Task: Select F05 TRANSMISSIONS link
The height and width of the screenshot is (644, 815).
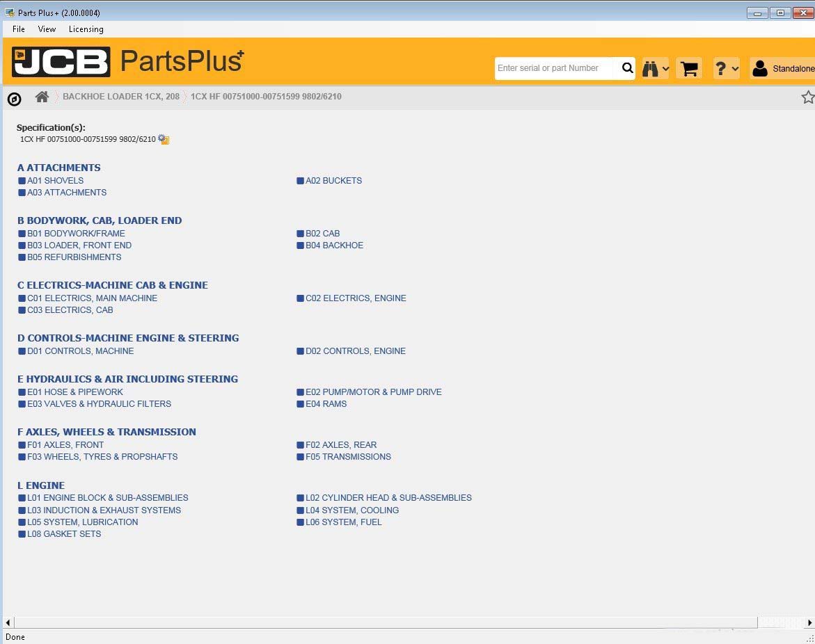Action: click(x=348, y=458)
